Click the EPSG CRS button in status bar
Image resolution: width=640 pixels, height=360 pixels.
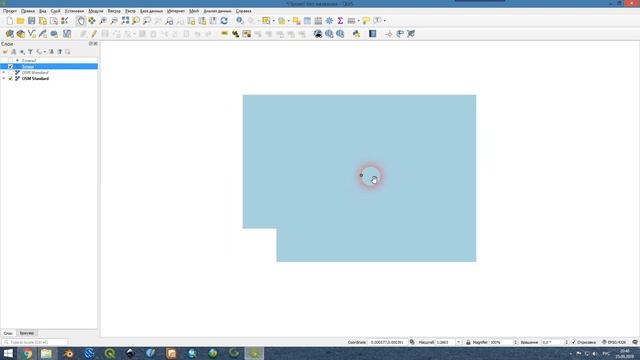click(614, 342)
